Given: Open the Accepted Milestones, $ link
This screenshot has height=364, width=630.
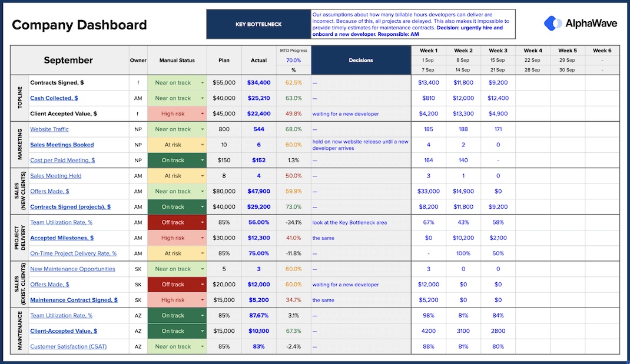Looking at the screenshot, I should pyautogui.click(x=62, y=238).
